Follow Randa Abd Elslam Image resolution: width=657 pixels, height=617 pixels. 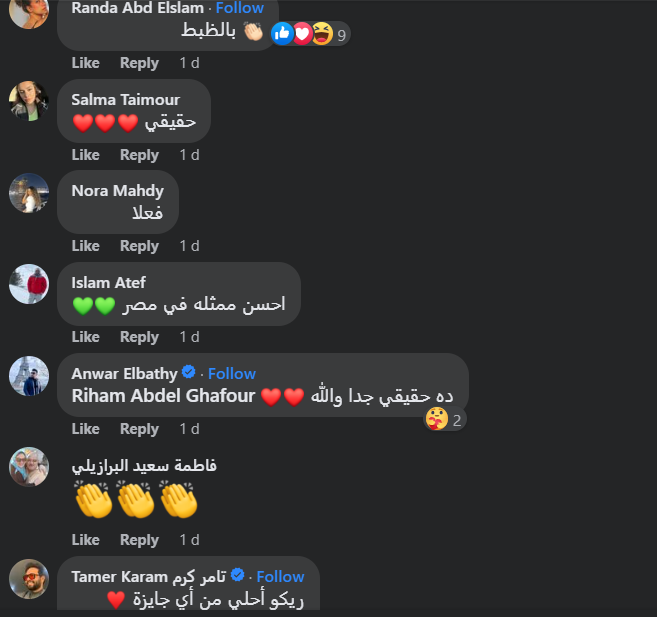(240, 8)
